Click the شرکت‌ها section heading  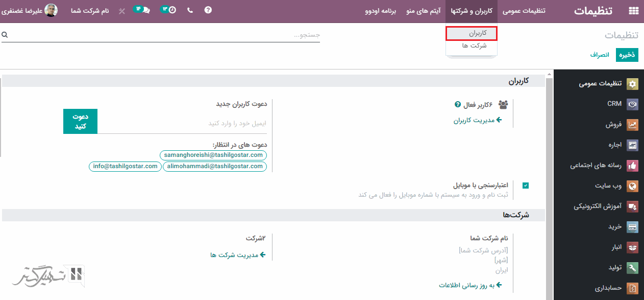click(516, 215)
